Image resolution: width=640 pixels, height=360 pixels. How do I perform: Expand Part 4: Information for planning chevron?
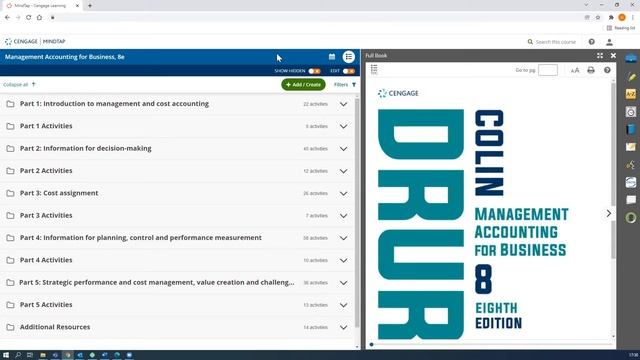(344, 238)
